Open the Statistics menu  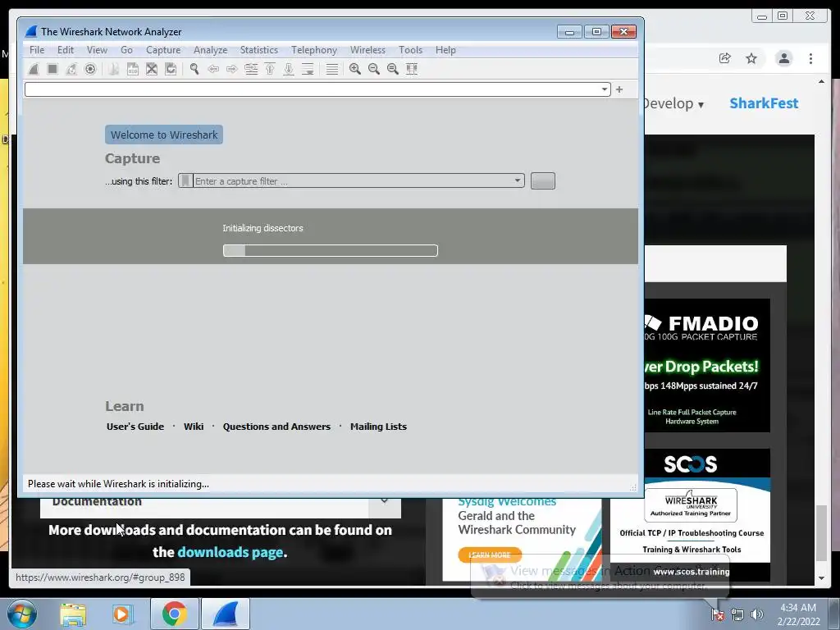tap(258, 50)
